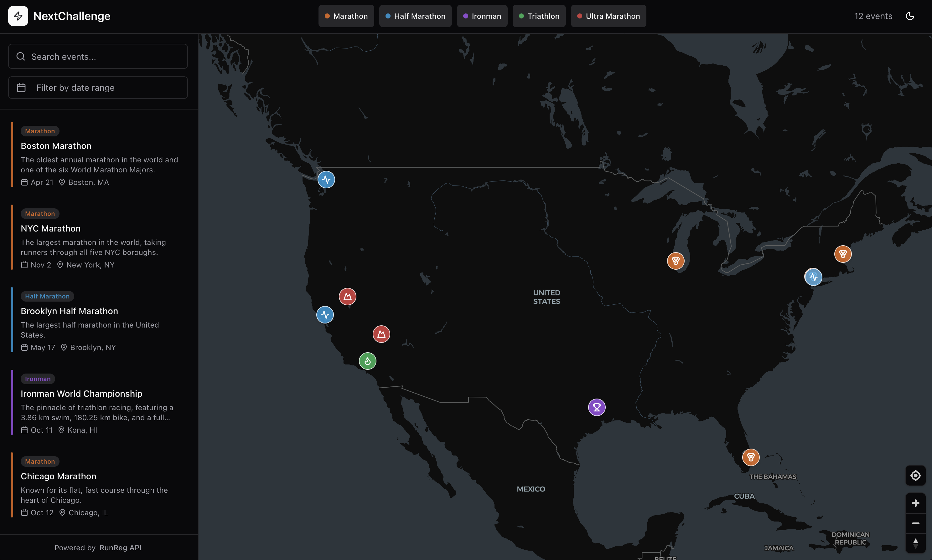This screenshot has height=560, width=932.
Task: Toggle dark mode with moon icon
Action: [910, 16]
